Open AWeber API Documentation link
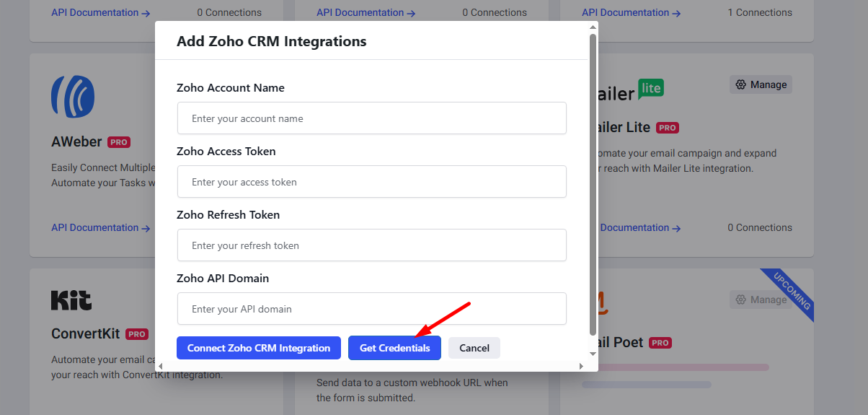 (x=100, y=227)
